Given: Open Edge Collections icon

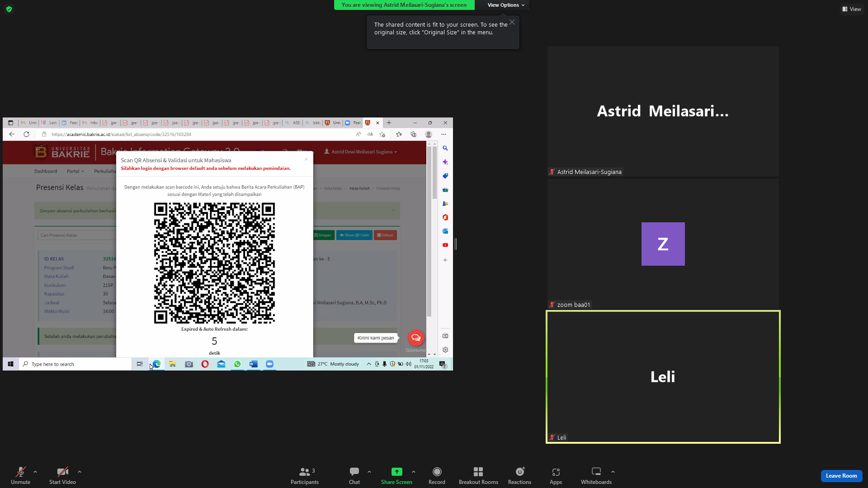Looking at the screenshot, I should coord(413,134).
